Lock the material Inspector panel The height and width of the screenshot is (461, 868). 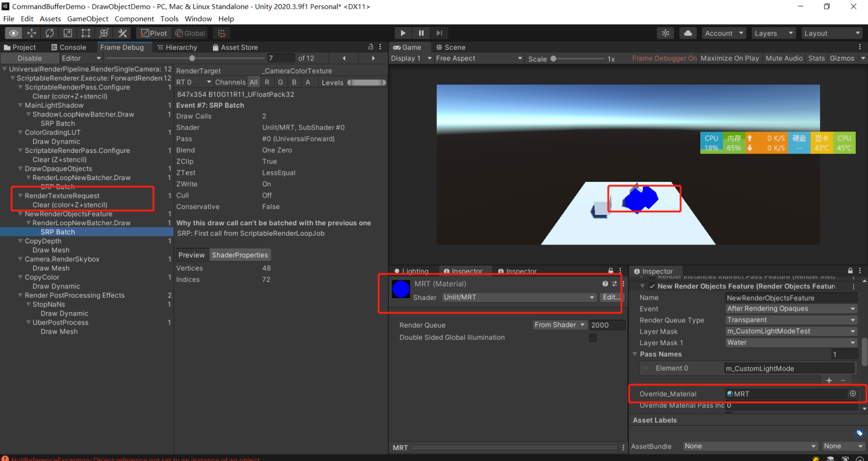(x=610, y=271)
